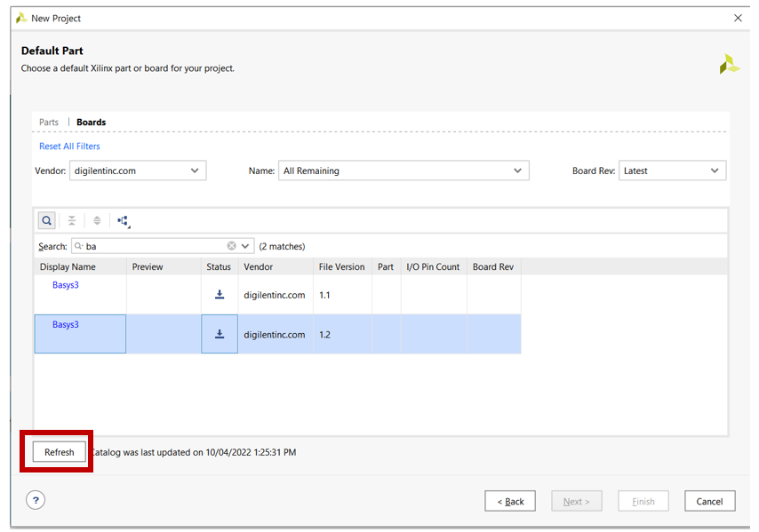Click the digilentinc.com cell in the 1.1 row
The width and height of the screenshot is (759, 532).
(275, 295)
